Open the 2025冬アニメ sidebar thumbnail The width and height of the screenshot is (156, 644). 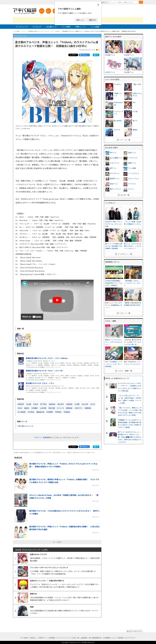(x=114, y=64)
